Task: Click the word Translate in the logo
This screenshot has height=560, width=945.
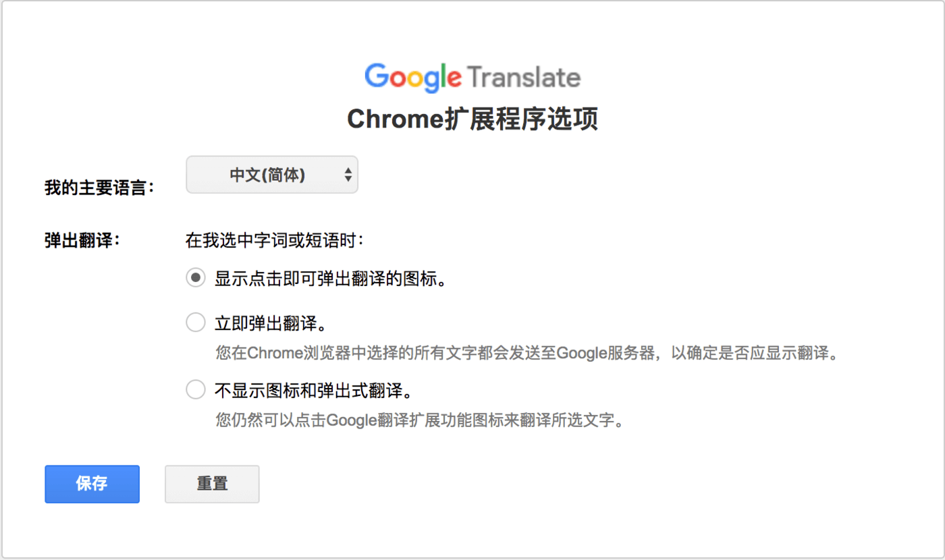Action: pos(524,77)
